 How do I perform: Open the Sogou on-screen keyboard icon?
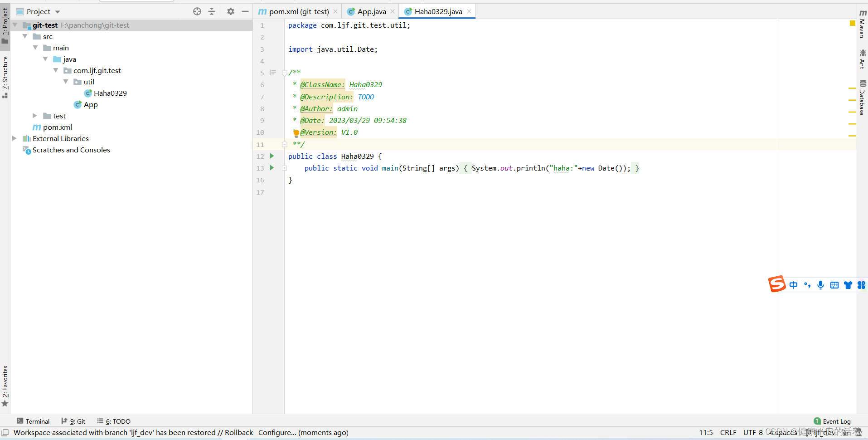[x=834, y=285]
